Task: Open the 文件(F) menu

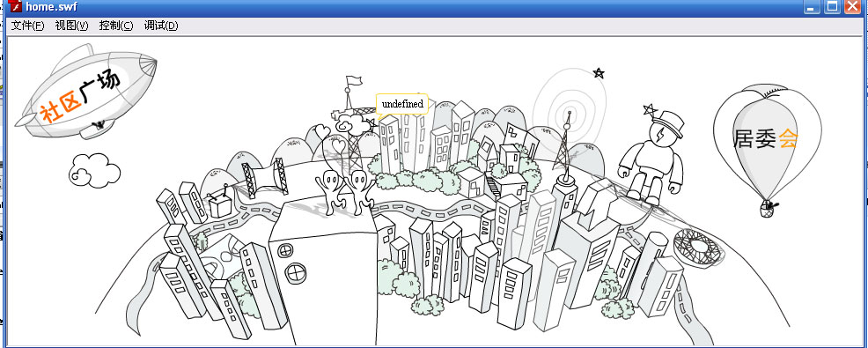Action: point(27,26)
